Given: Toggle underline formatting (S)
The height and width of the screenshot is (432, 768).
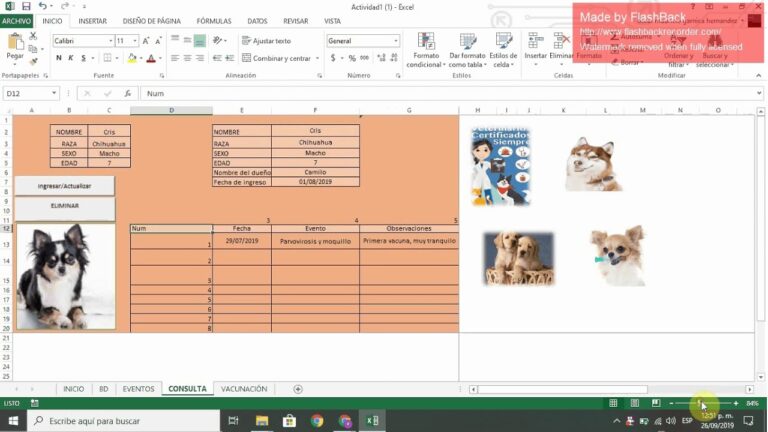Looking at the screenshot, I should click(x=84, y=58).
